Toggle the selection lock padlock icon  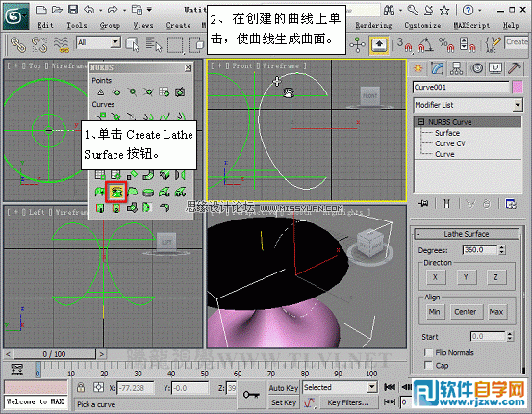coord(81,387)
